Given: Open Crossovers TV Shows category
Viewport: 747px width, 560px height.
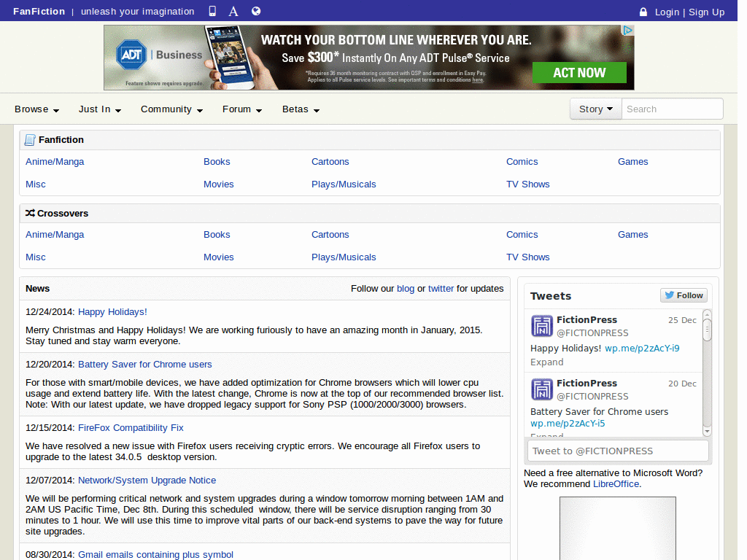Looking at the screenshot, I should [528, 257].
